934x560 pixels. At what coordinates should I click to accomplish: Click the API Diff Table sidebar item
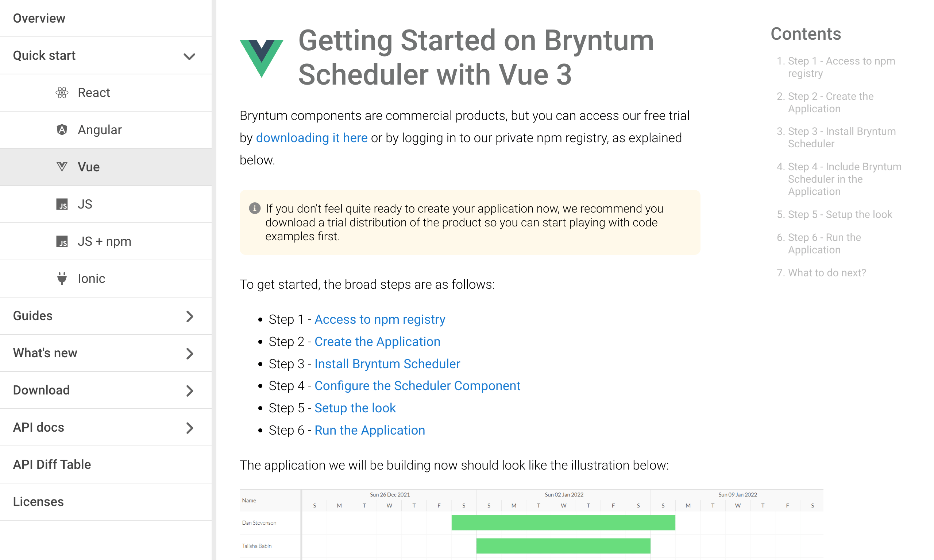pyautogui.click(x=53, y=465)
